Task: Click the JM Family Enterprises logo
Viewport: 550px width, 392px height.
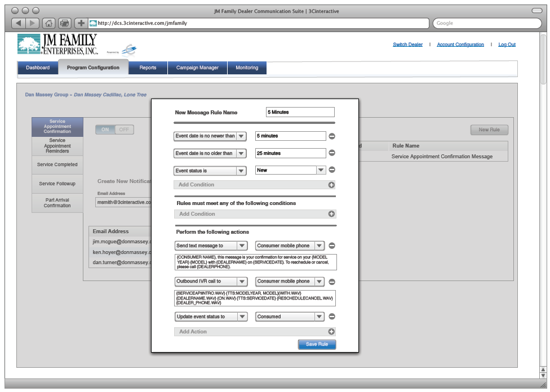Action: pos(57,44)
